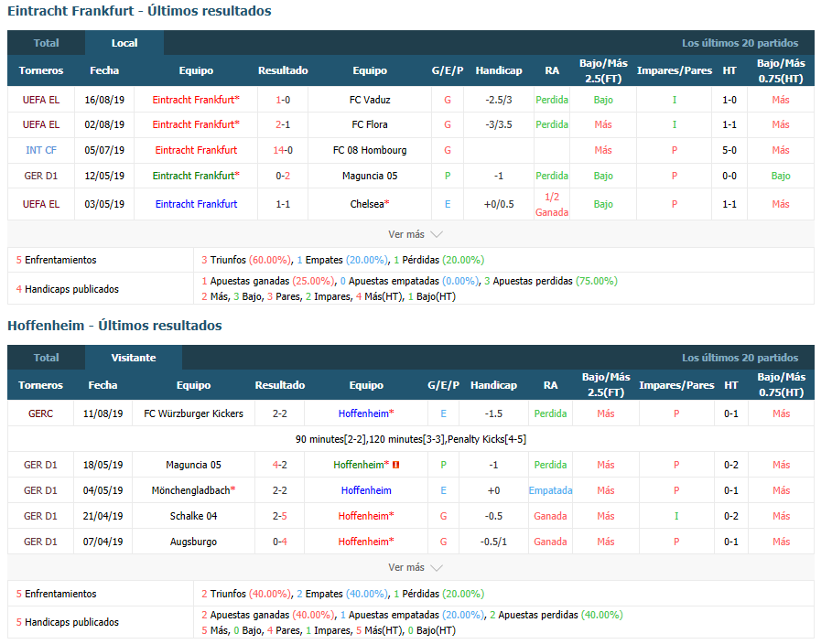Image resolution: width=832 pixels, height=644 pixels.
Task: Click the red card icon next to Hoffenheim
Action: pos(395,465)
